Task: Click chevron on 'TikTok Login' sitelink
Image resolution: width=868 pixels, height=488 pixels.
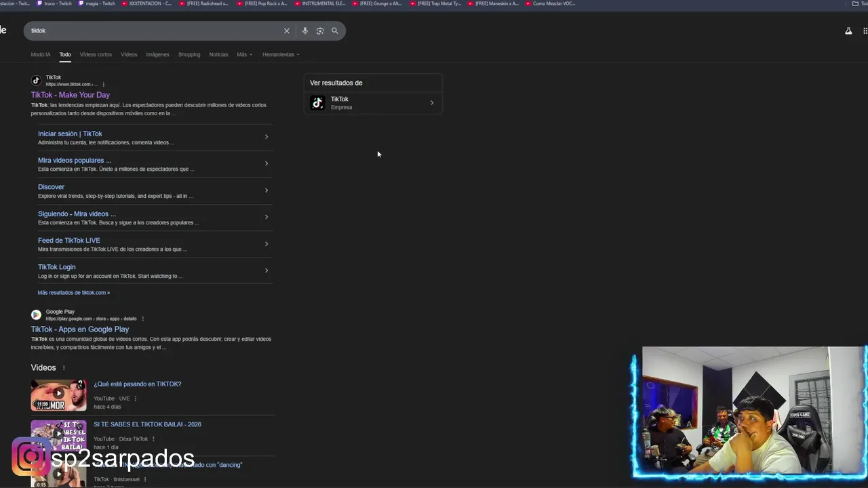Action: (266, 270)
